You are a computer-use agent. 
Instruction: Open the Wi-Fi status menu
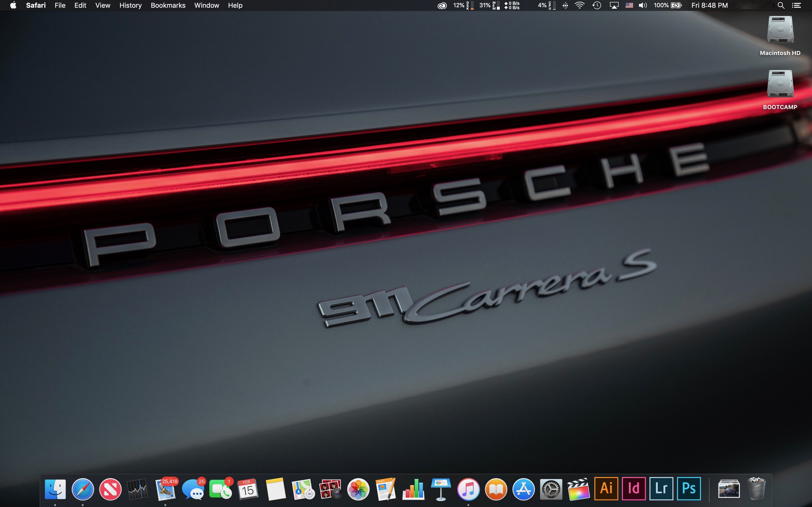click(580, 5)
